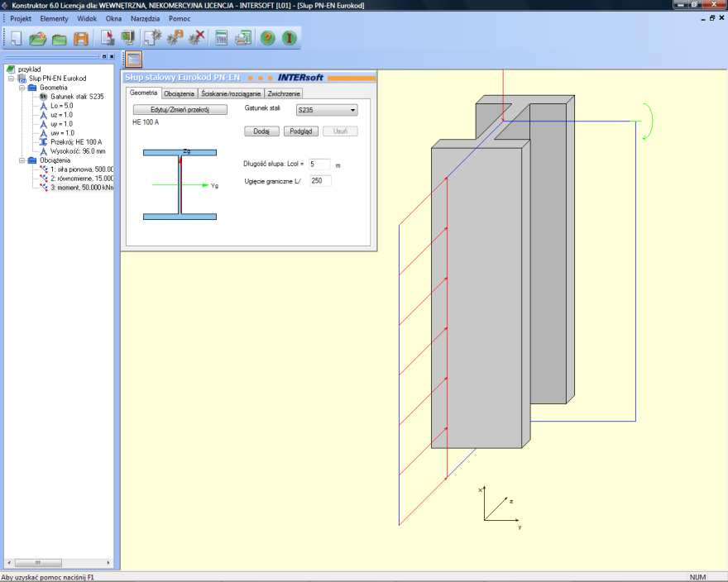728x582 pixels.
Task: Click the tree scrollbar left arrow
Action: [10, 562]
